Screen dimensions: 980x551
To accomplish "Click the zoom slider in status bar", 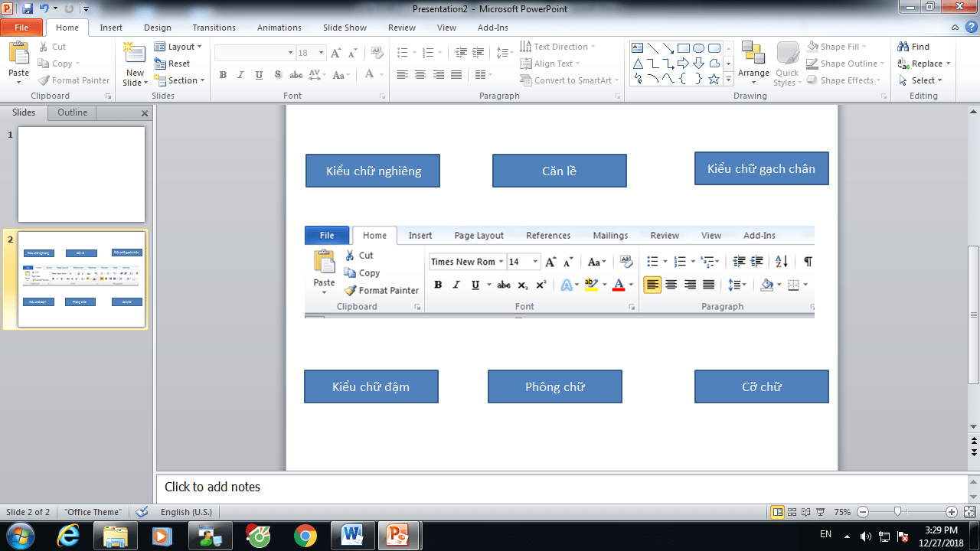I will coord(897,512).
